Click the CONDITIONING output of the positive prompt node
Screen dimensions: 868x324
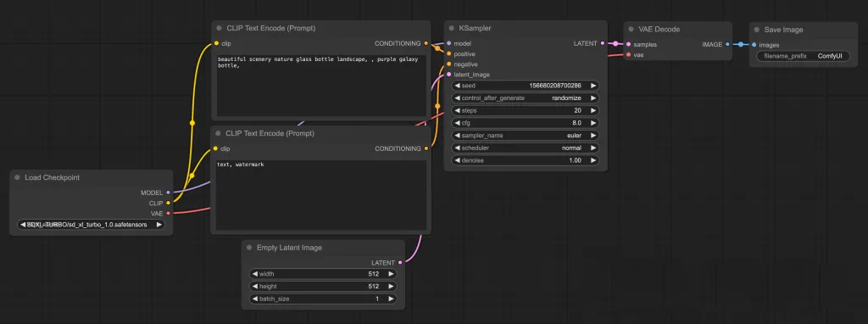(x=426, y=43)
